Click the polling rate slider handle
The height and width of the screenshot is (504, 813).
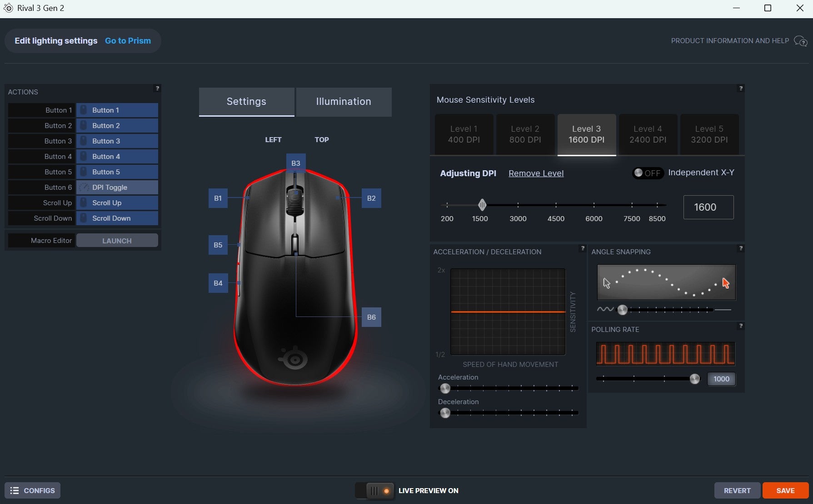(x=694, y=379)
